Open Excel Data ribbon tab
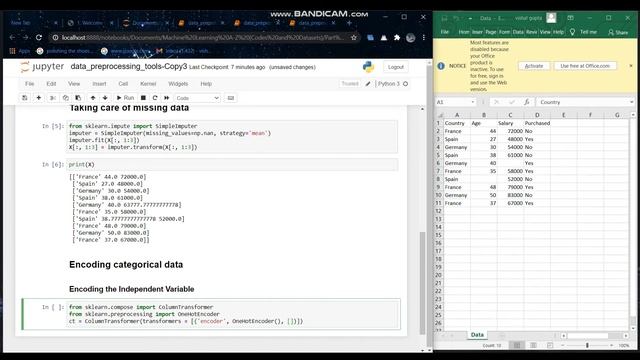The width and height of the screenshot is (640, 360). [x=518, y=32]
